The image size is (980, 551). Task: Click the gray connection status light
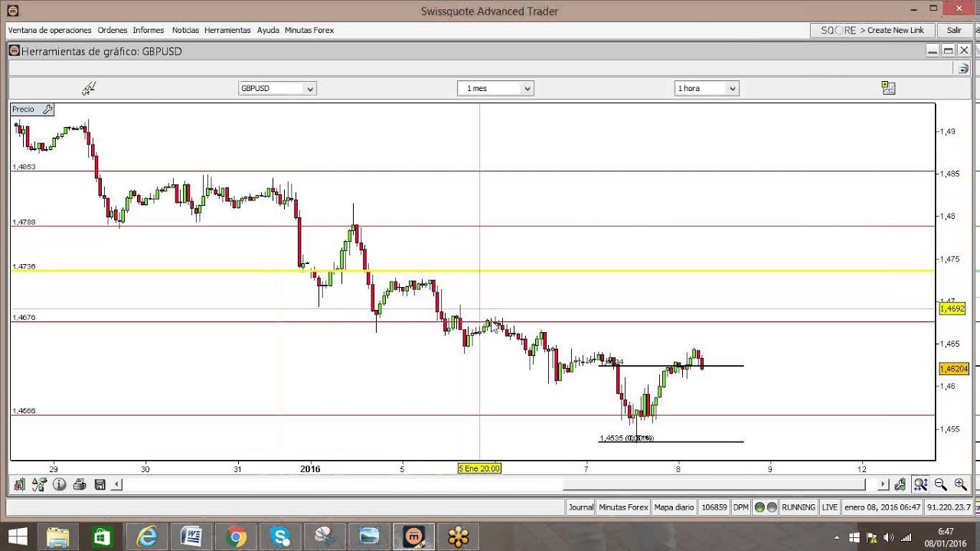[x=771, y=507]
